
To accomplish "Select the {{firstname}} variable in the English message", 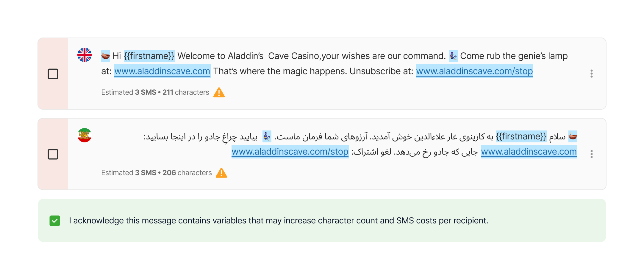I will (x=150, y=56).
